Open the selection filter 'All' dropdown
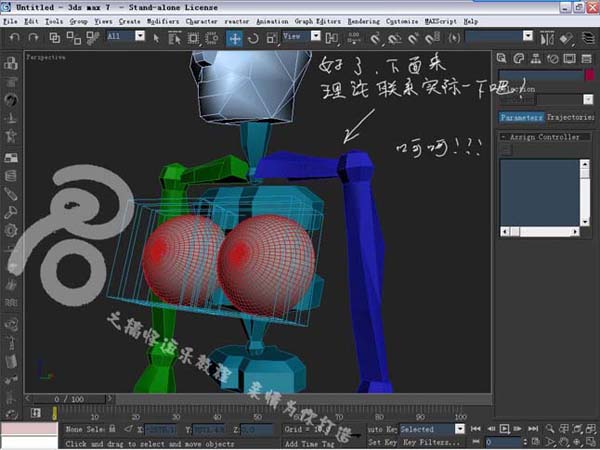Screen dimensions: 600x450 click(125, 36)
